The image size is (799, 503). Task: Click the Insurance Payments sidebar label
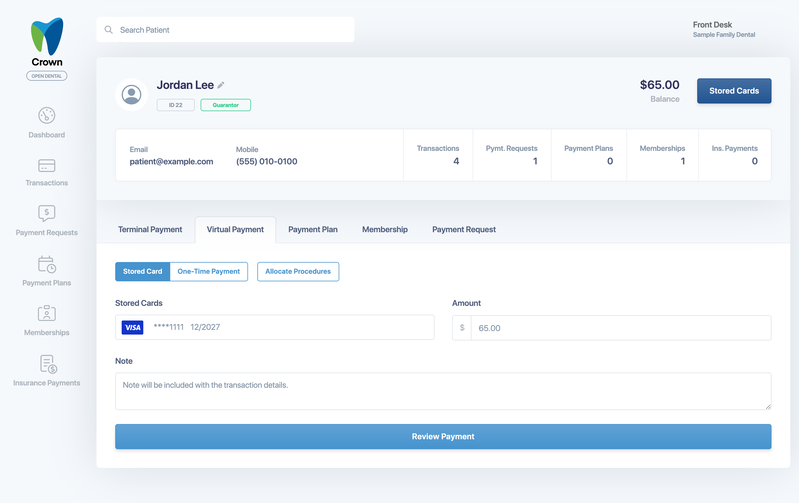(46, 383)
